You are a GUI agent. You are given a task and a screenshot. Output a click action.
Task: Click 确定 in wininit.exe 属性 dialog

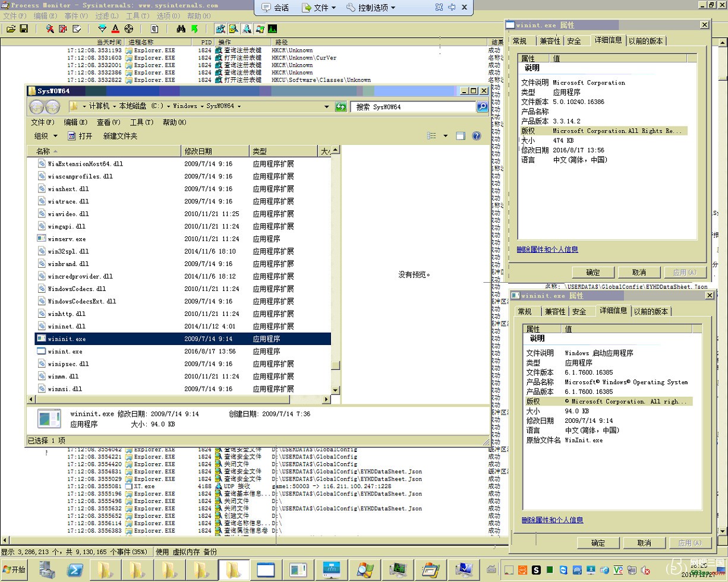pyautogui.click(x=598, y=543)
